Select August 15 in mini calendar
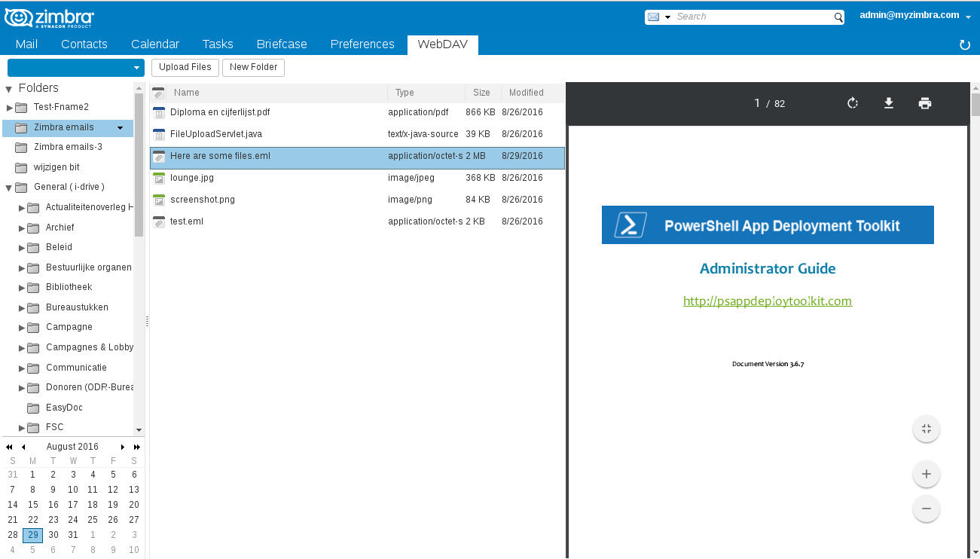This screenshot has height=559, width=980. (x=32, y=505)
